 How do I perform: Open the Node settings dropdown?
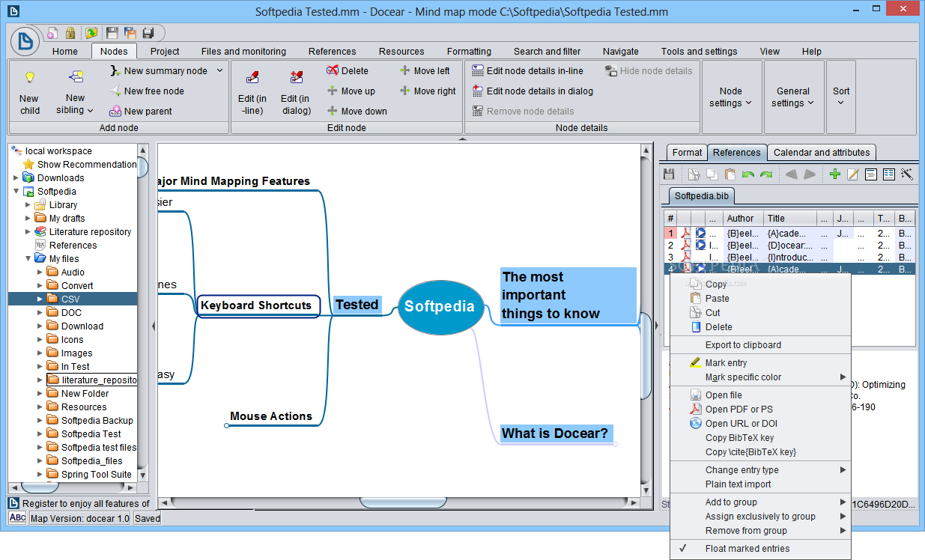pyautogui.click(x=731, y=97)
